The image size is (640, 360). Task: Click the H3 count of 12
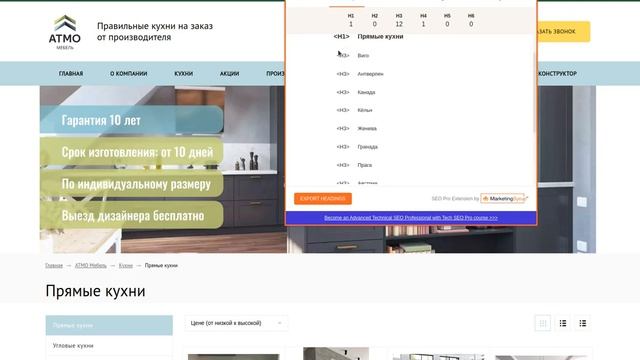399,24
